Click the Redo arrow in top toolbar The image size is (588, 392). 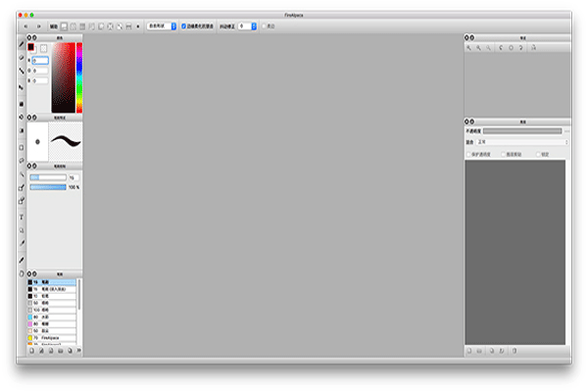tap(38, 26)
